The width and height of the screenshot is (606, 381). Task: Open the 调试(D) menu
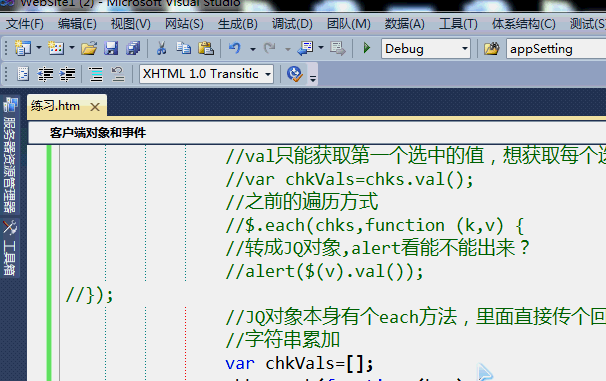(292, 24)
